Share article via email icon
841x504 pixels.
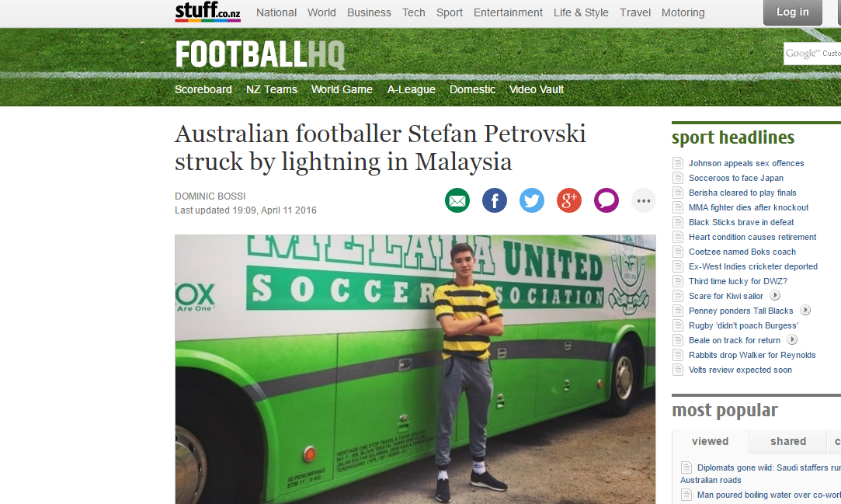click(457, 201)
